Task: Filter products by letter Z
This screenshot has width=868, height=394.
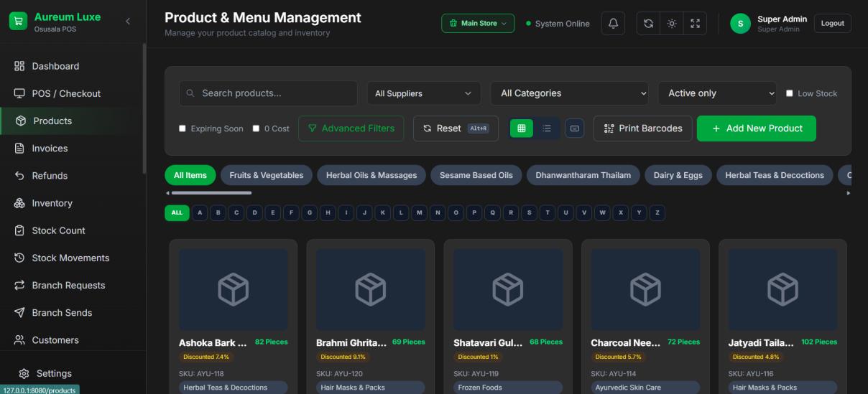Action: pyautogui.click(x=658, y=212)
